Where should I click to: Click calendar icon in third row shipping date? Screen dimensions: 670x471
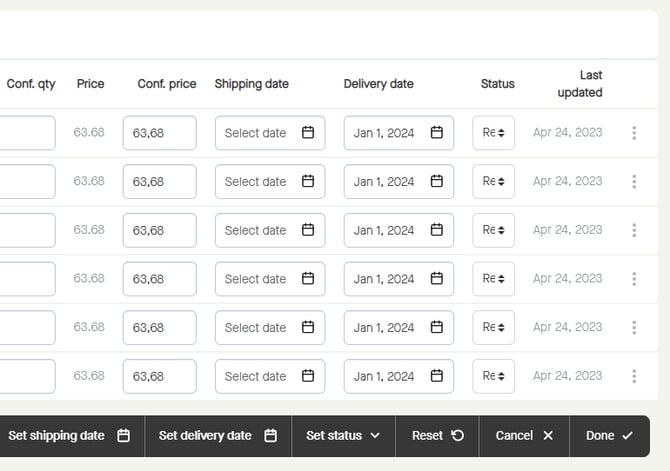point(308,230)
